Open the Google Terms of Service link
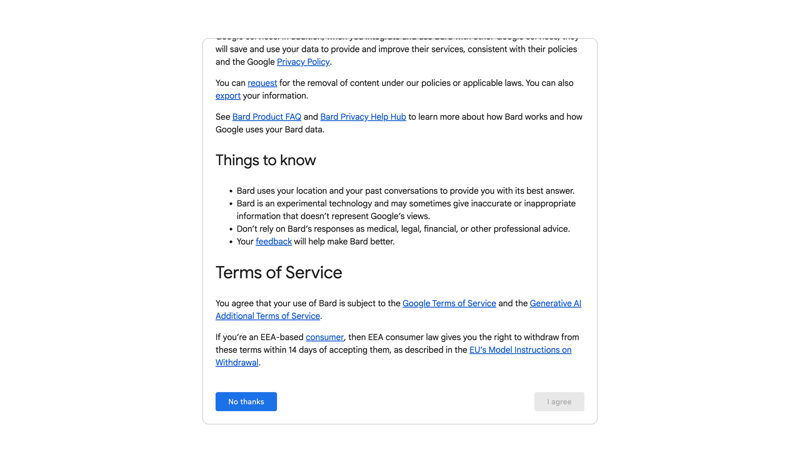 click(449, 303)
